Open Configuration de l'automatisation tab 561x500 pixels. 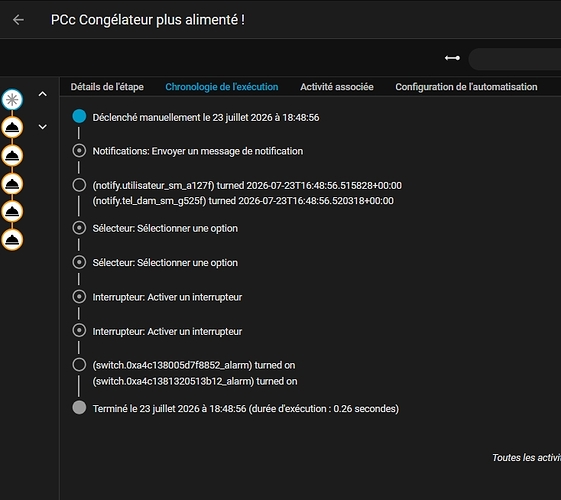[466, 87]
